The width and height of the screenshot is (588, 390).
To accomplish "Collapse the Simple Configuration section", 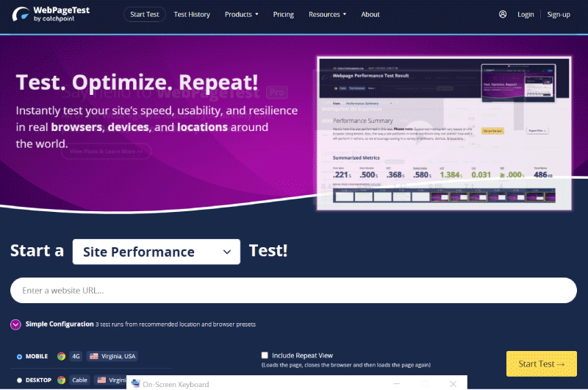I will (x=15, y=325).
